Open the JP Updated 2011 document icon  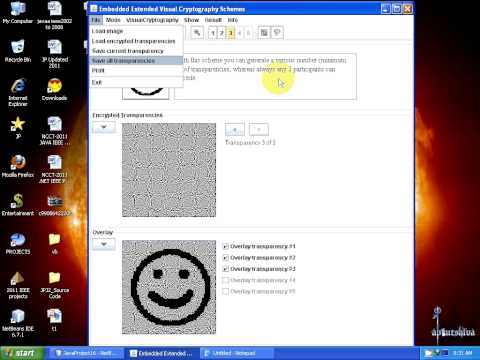point(54,54)
